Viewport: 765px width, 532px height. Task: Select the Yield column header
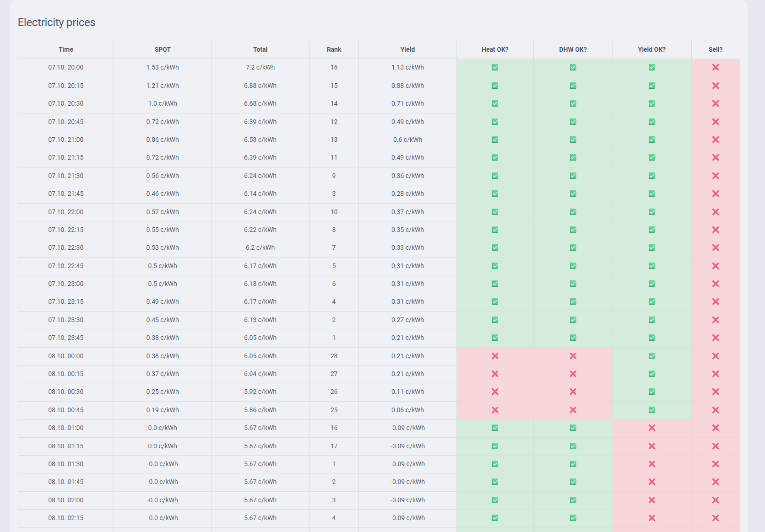click(407, 49)
